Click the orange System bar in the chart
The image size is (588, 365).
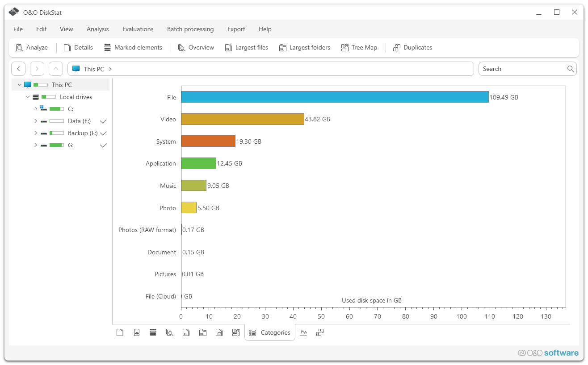click(208, 141)
